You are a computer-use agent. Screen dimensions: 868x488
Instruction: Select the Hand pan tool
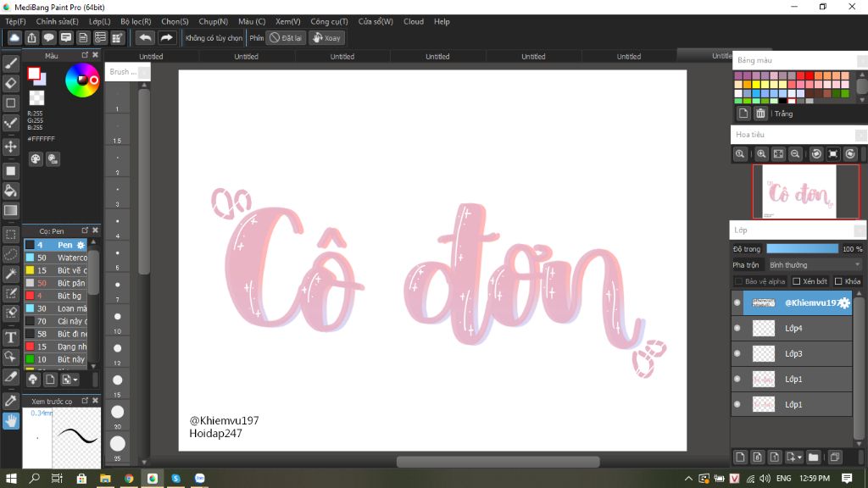(x=10, y=421)
